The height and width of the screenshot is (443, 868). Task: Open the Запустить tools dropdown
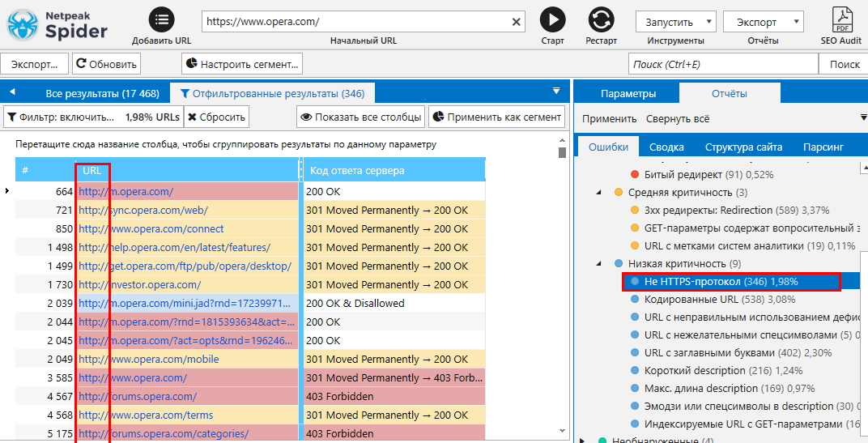[x=676, y=22]
